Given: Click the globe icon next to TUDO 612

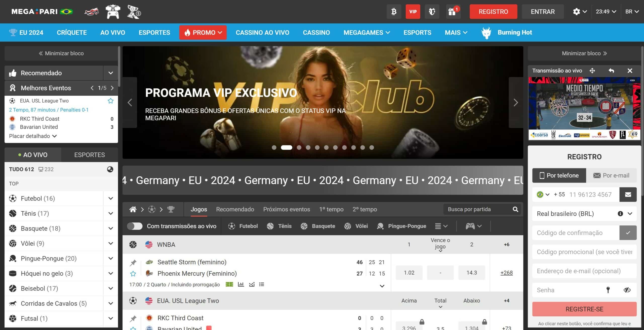Looking at the screenshot, I should tap(110, 169).
